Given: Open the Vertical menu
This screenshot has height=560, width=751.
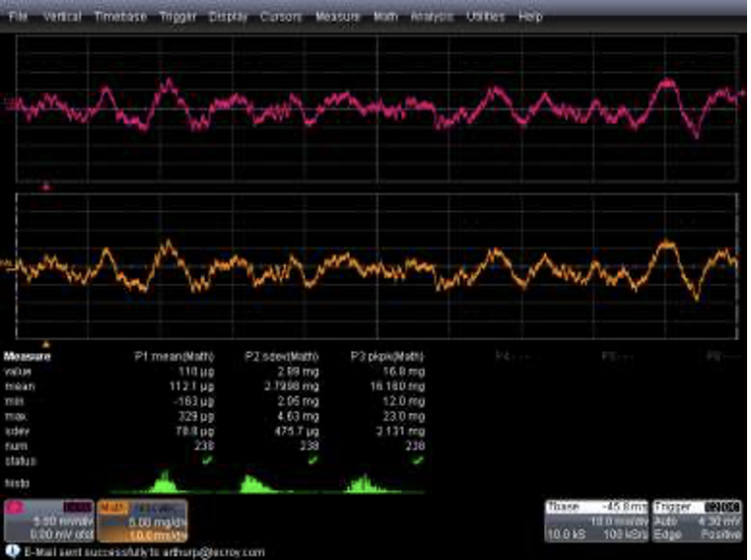Looking at the screenshot, I should coord(62,17).
